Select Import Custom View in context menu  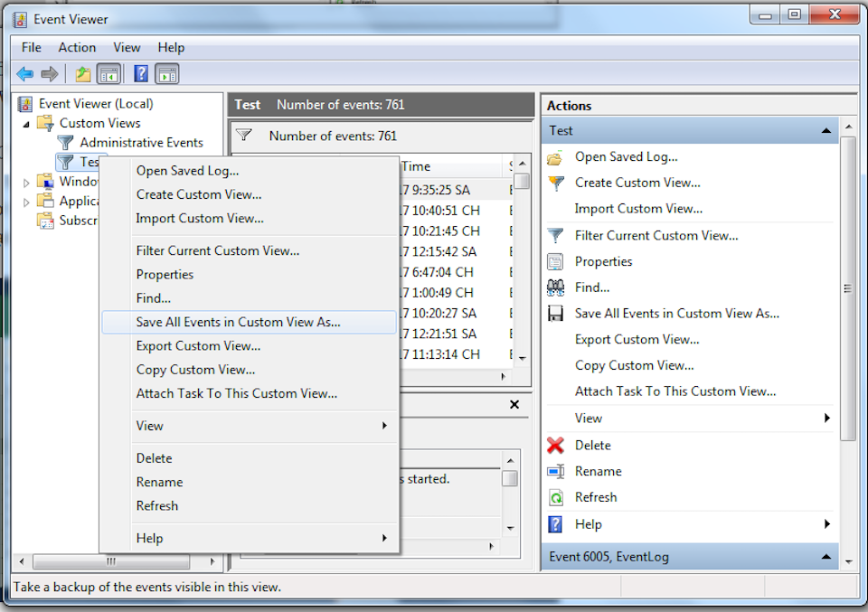pos(250,218)
